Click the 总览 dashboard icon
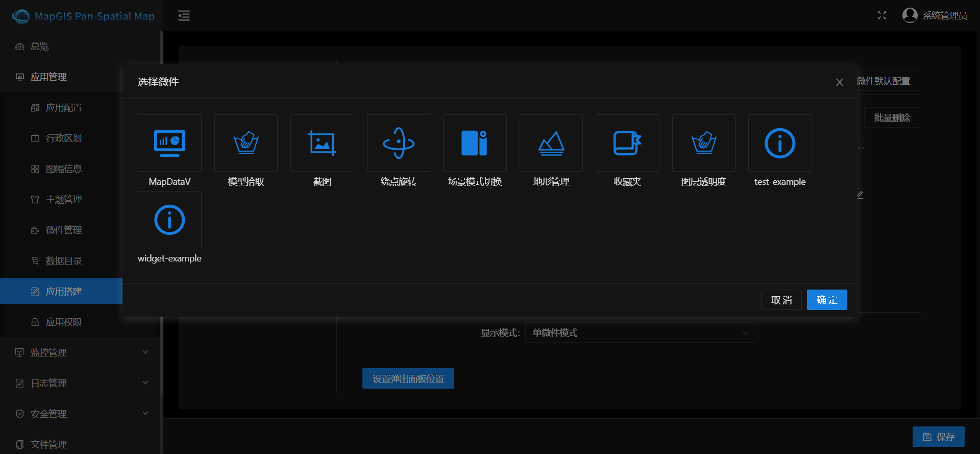Image resolution: width=980 pixels, height=454 pixels. pos(20,46)
